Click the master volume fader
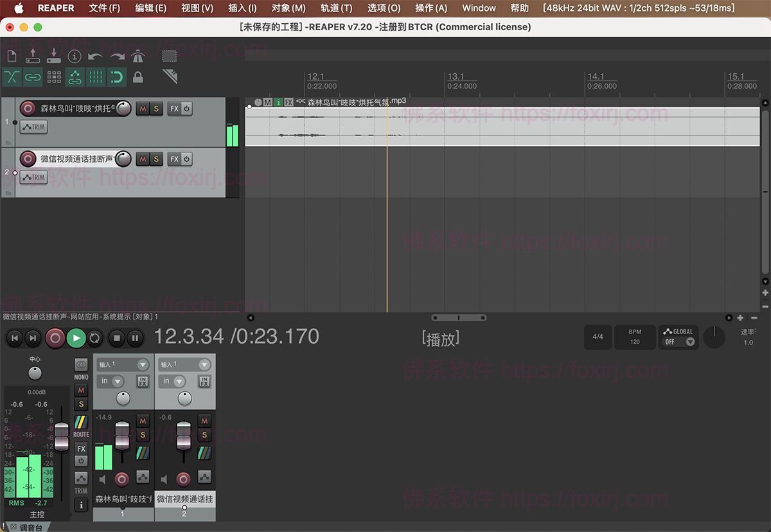The width and height of the screenshot is (771, 532). (62, 436)
